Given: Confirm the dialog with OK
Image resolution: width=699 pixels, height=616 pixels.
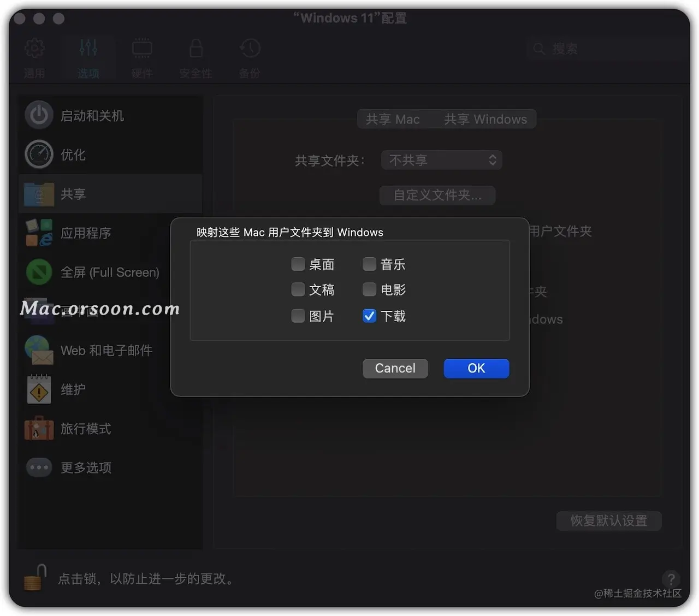Looking at the screenshot, I should tap(476, 368).
